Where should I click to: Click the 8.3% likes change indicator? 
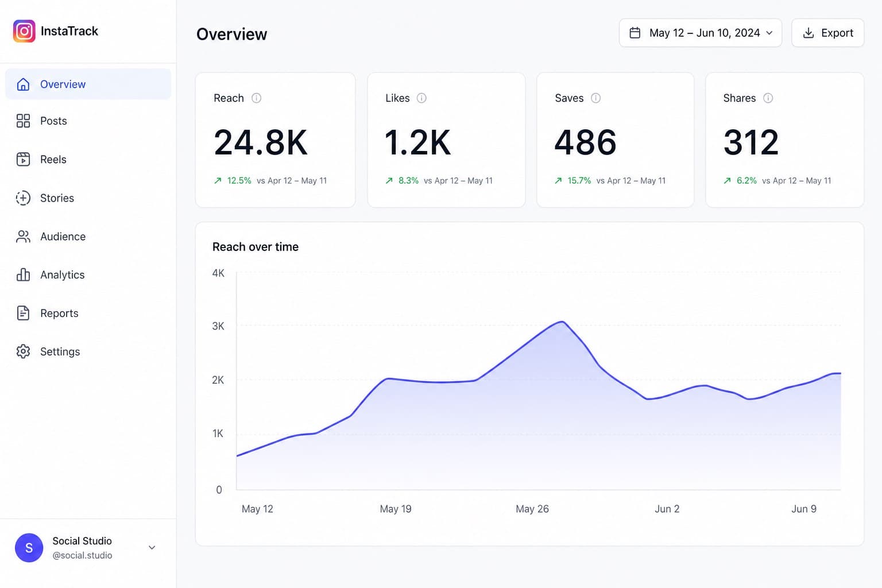tap(402, 180)
